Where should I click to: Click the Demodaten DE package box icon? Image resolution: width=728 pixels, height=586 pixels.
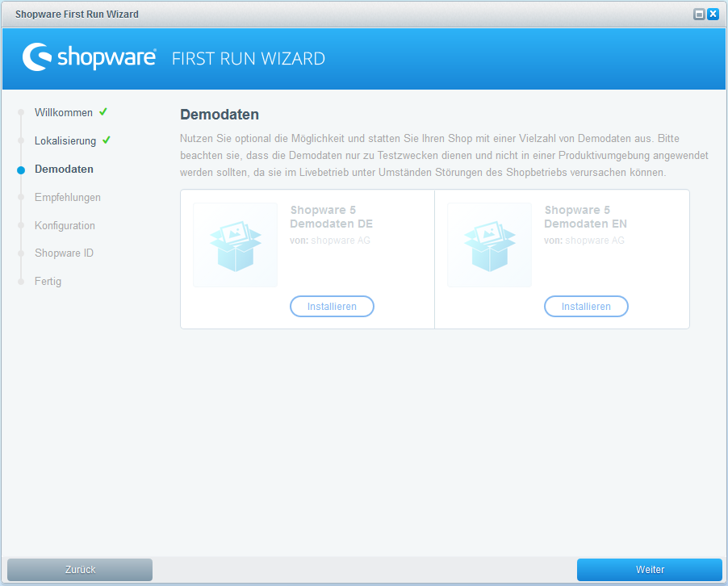tap(235, 245)
